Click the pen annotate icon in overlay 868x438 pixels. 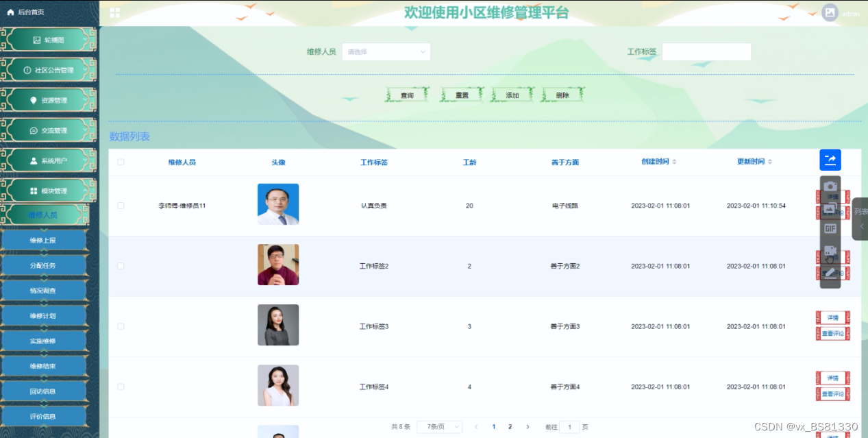[x=830, y=273]
